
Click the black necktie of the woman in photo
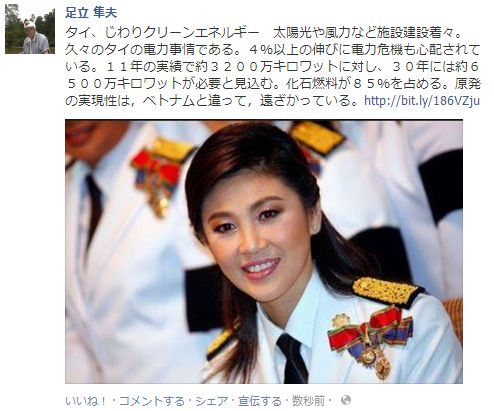[293, 359]
